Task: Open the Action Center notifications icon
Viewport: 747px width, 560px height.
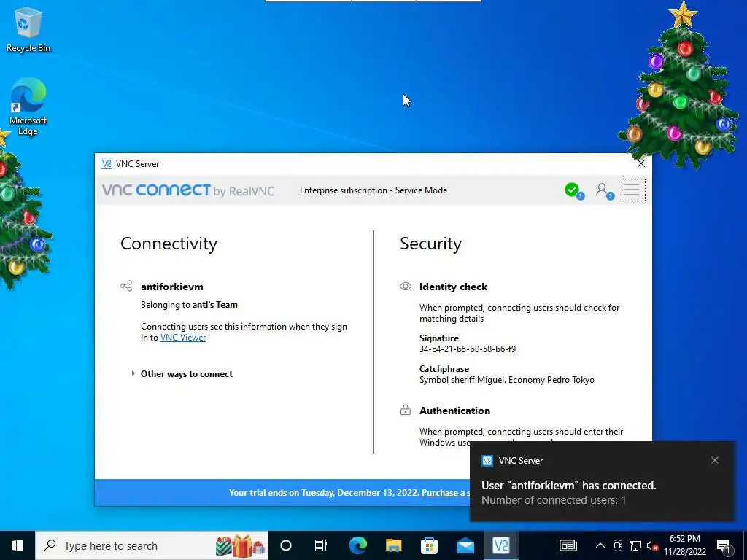Action: pyautogui.click(x=724, y=545)
